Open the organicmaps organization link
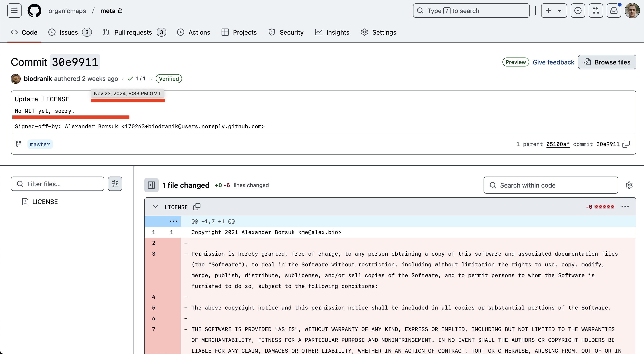 tap(67, 11)
